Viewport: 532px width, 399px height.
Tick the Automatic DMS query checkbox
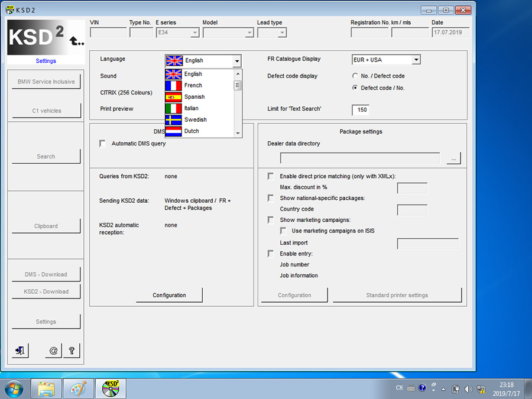[102, 144]
